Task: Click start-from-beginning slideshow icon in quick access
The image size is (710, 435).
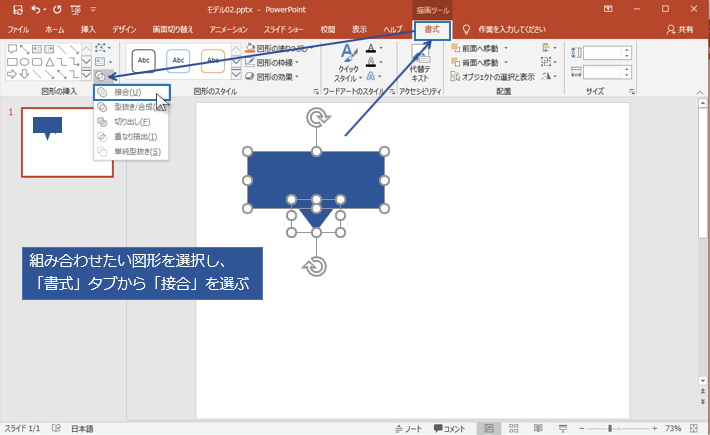Action: pos(76,10)
